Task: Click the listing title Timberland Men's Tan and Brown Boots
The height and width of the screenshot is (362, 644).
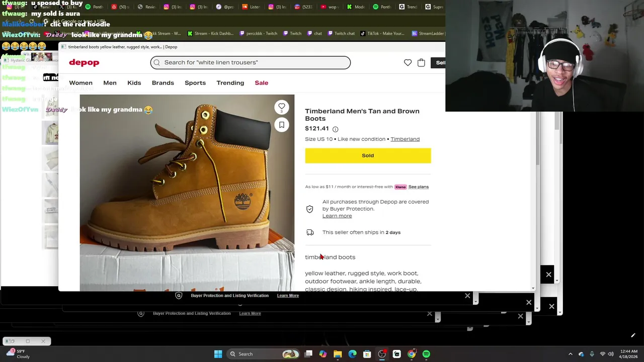Action: click(362, 115)
